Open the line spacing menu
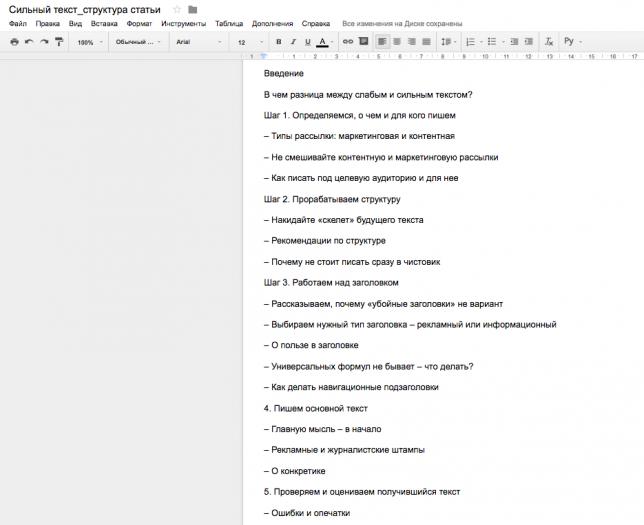 point(448,41)
